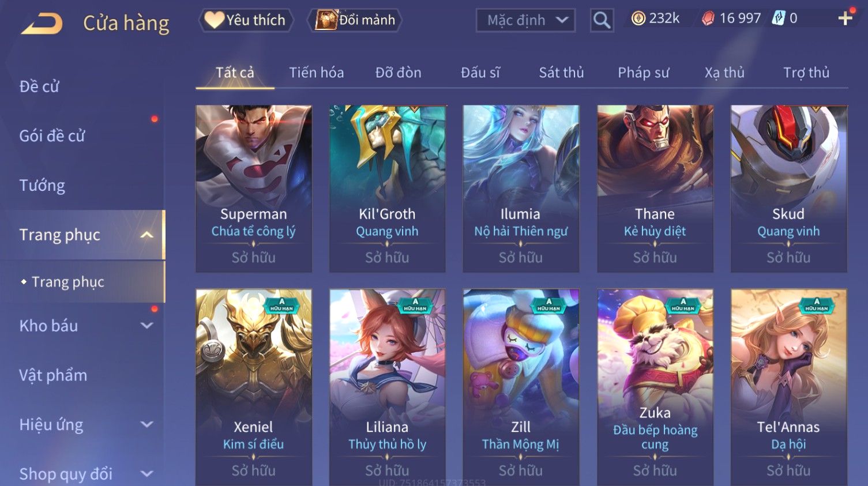868x486 pixels.
Task: Open Zuka Đầu bếp hoàng cung skin
Action: (x=655, y=387)
